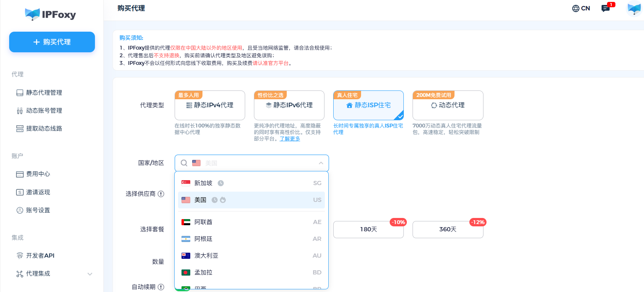Screen dimensions: 644x292
Task: Click the 购买代理 button
Action: coord(52,42)
